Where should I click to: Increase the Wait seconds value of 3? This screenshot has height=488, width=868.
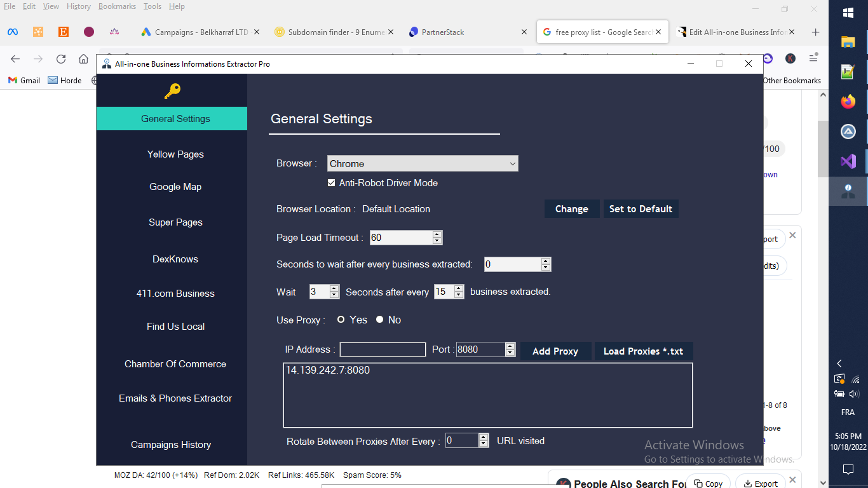[x=334, y=288]
